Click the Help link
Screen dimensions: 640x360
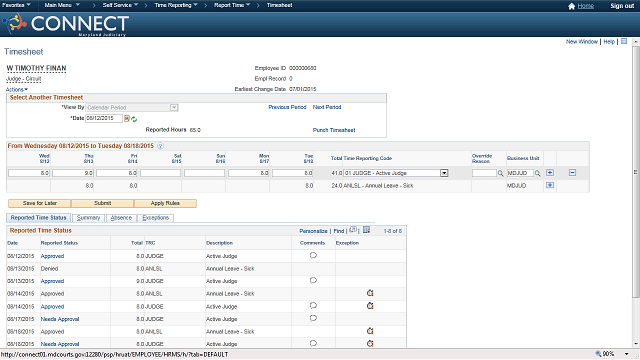[609, 42]
